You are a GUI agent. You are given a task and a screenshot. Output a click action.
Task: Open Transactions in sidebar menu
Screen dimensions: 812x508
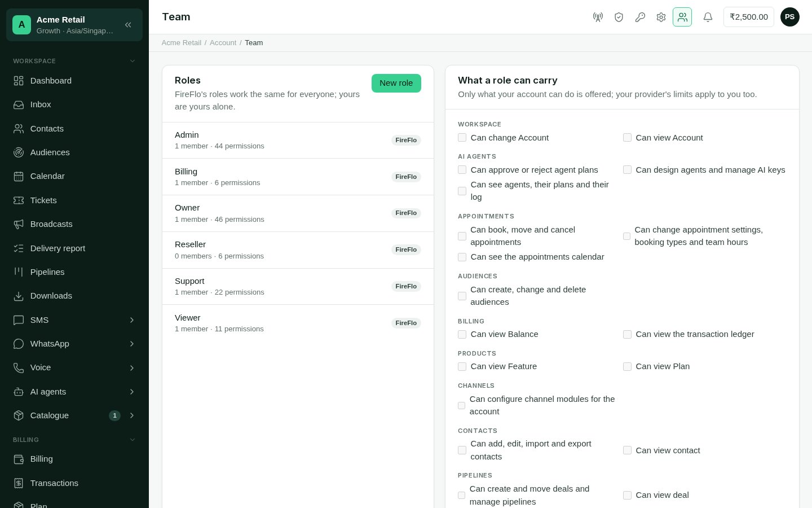point(74,483)
